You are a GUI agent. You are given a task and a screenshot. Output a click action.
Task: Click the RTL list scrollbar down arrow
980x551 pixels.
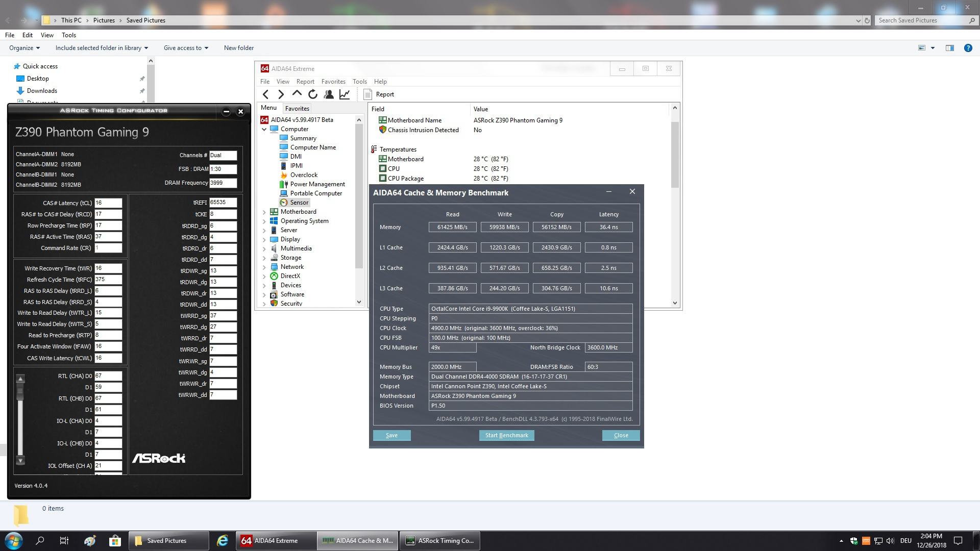[20, 460]
